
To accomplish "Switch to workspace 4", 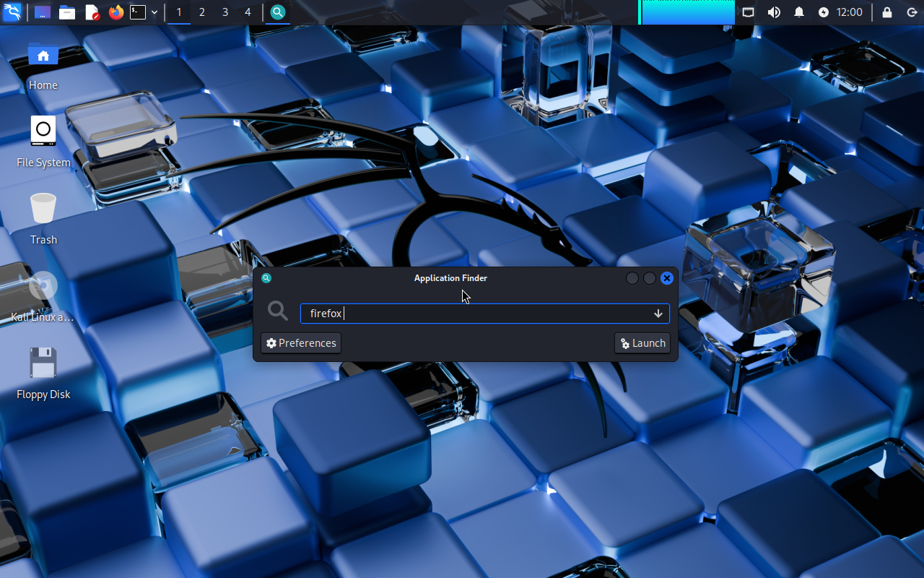I will tap(248, 12).
